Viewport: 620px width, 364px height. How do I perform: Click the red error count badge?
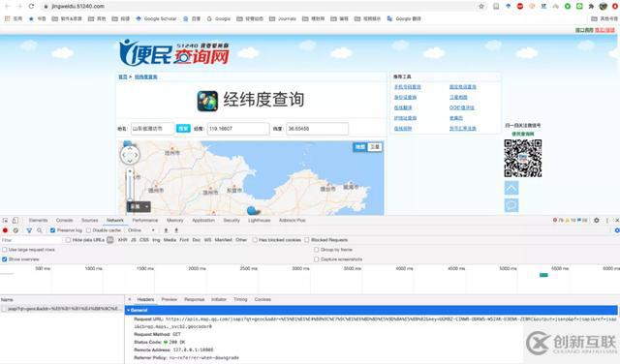tap(558, 220)
